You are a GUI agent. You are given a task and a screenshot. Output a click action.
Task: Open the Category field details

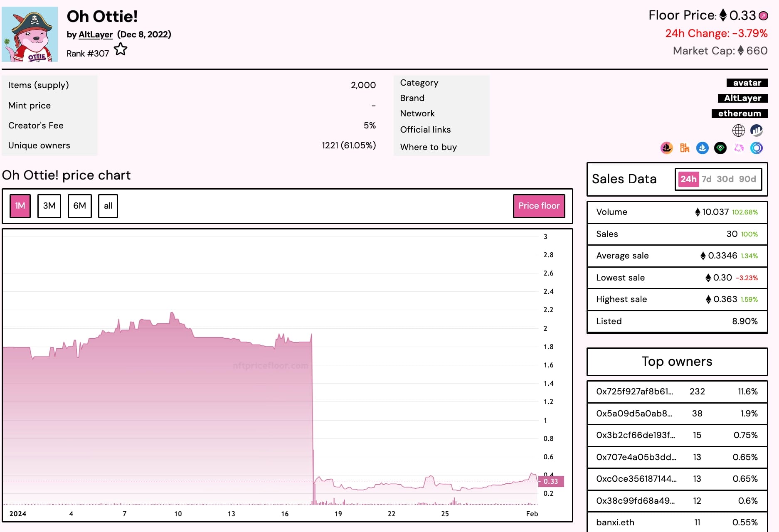click(x=419, y=82)
